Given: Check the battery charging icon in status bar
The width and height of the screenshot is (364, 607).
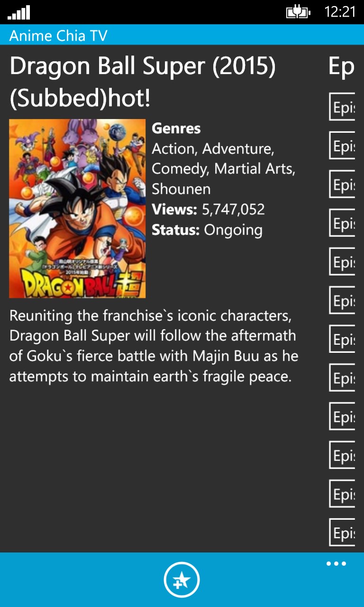Looking at the screenshot, I should pos(298,11).
